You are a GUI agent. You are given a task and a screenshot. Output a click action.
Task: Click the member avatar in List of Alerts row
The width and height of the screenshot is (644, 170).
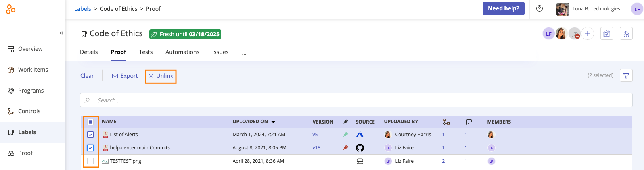[491, 135]
